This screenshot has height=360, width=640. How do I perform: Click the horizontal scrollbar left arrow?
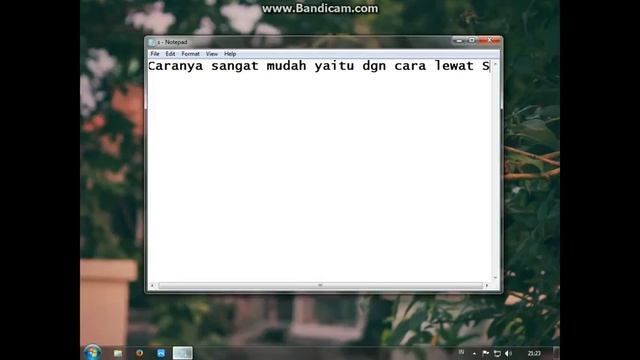coord(152,286)
